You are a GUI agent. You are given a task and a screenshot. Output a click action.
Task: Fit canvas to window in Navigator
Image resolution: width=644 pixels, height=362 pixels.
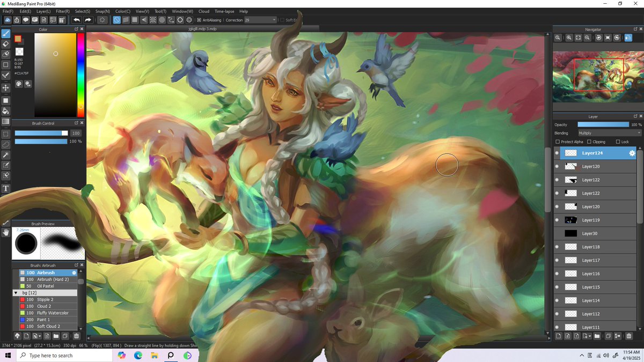tap(578, 38)
